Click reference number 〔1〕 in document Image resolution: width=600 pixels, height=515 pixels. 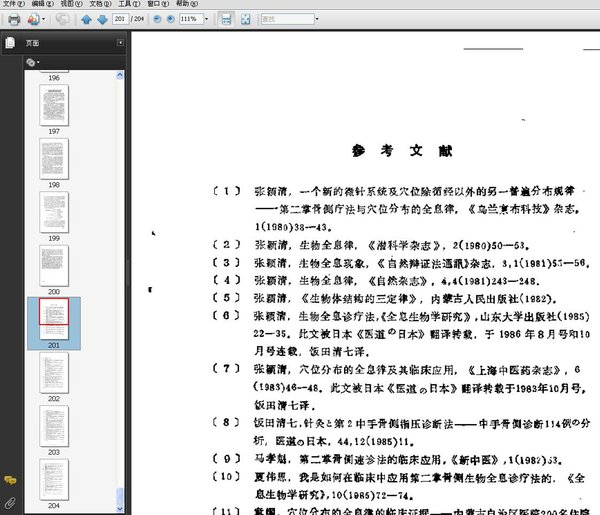pos(227,191)
